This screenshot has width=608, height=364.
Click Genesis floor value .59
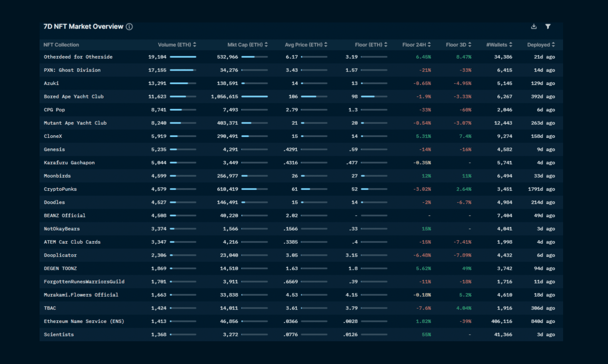(x=353, y=149)
